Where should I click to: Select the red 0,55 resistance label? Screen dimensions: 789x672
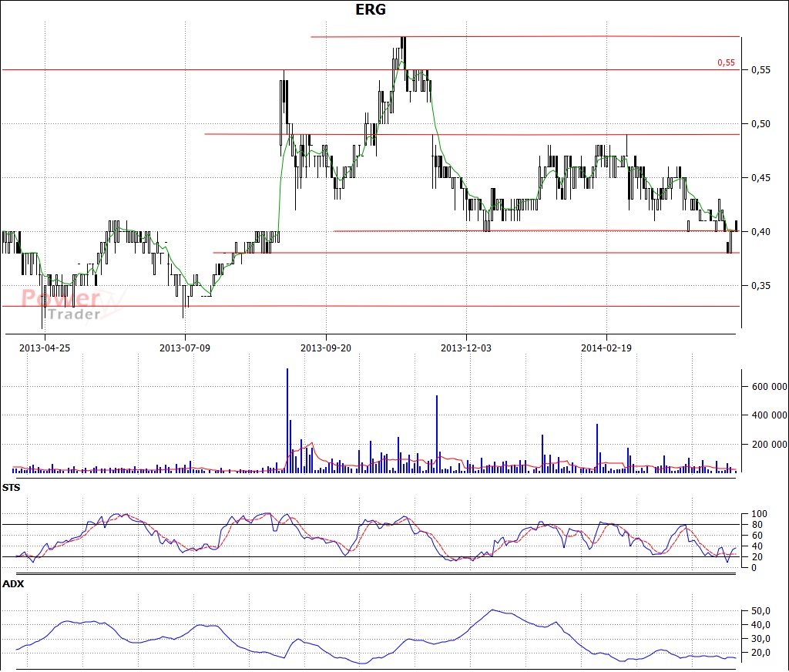(x=726, y=62)
